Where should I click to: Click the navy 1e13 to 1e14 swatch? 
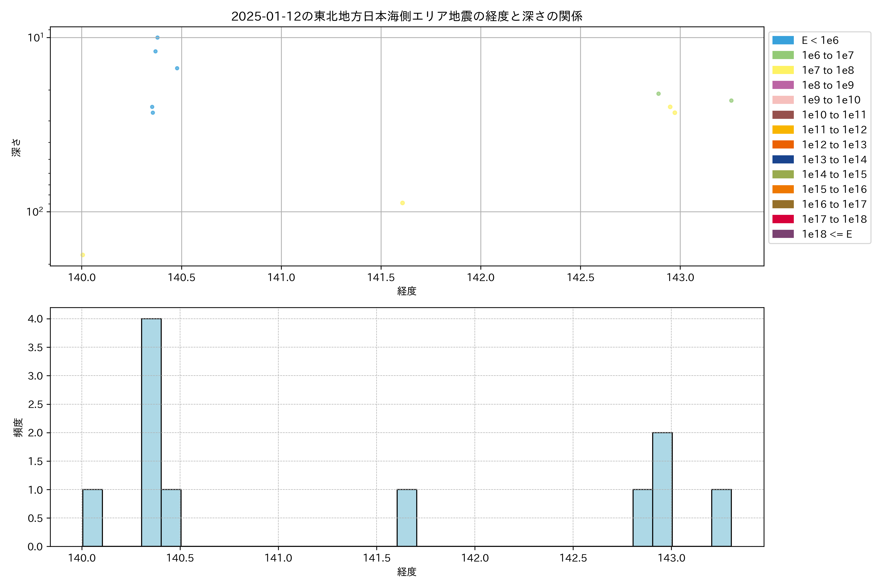point(783,159)
